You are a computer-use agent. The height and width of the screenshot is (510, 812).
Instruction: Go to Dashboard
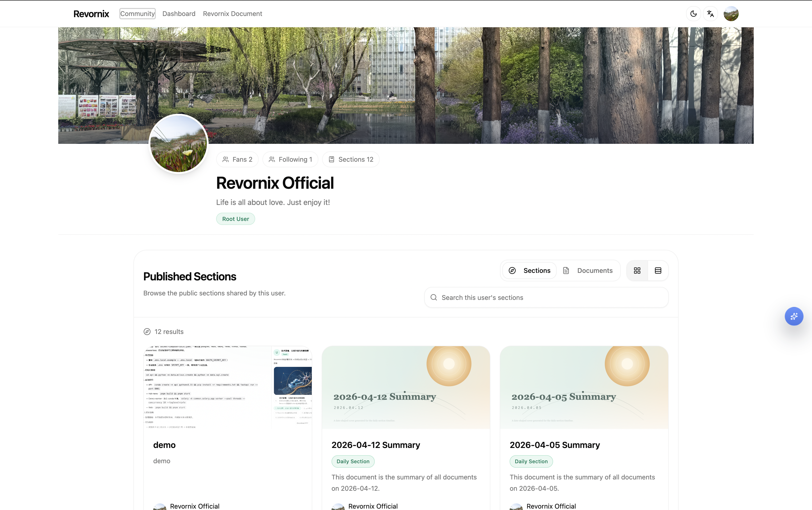tap(179, 14)
